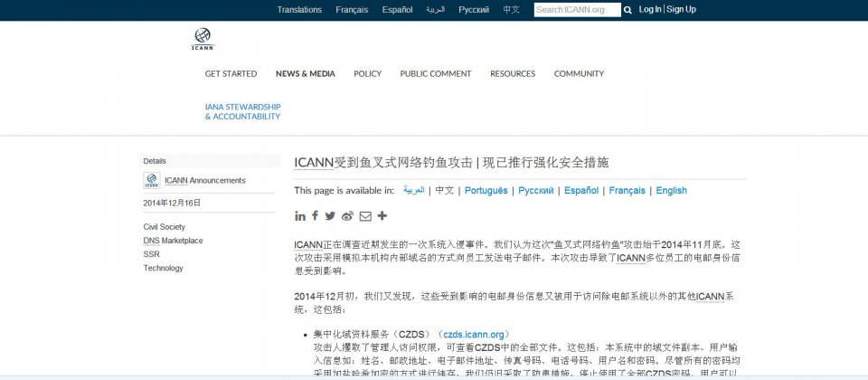Focus the Search ICANN.org field
This screenshot has height=380, width=868.
pyautogui.click(x=578, y=10)
